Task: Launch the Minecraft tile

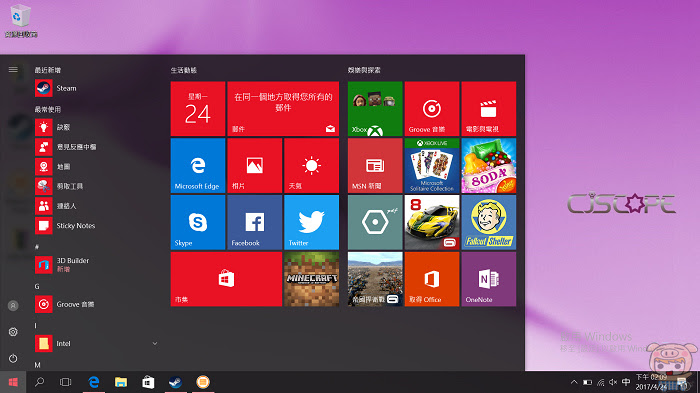Action: (x=311, y=279)
